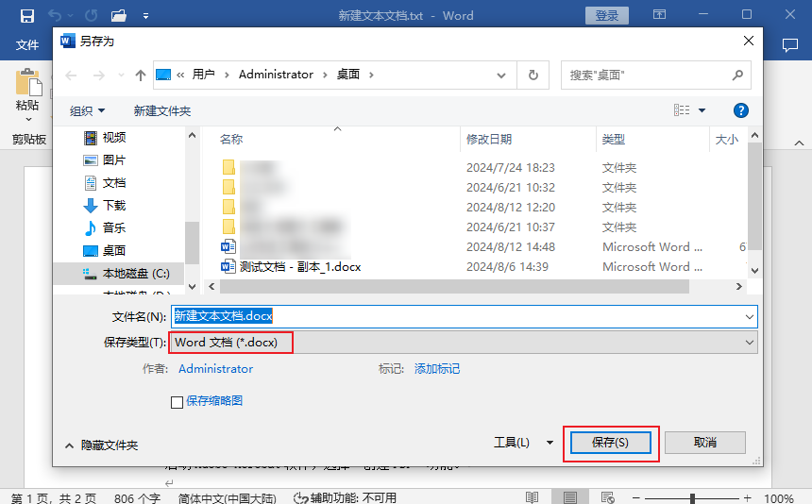
Task: Open the 保存类型 file type dropdown
Action: pyautogui.click(x=463, y=343)
